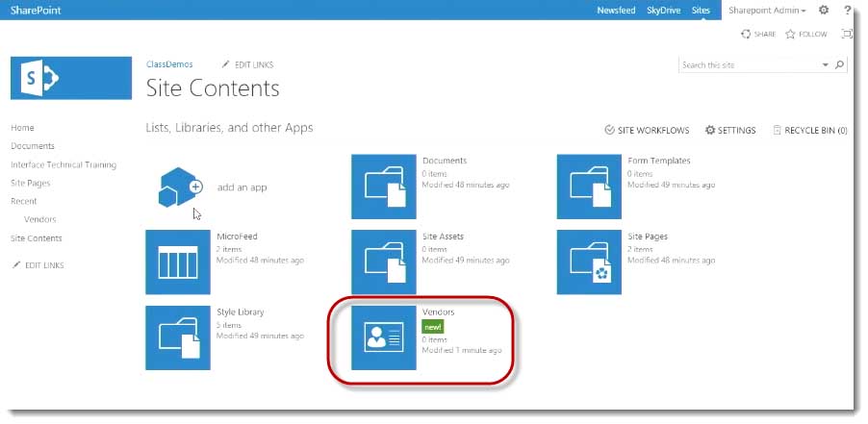Click pencil icon in sidebar EDIT LINKS
This screenshot has height=424, width=868.
pos(16,264)
